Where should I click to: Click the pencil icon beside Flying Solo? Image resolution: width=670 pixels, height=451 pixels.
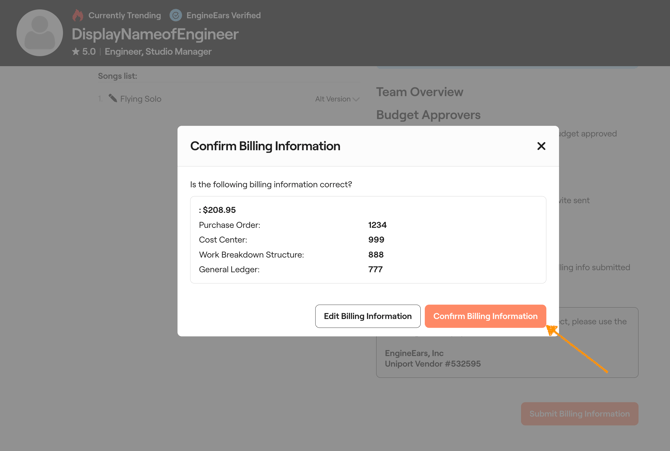pyautogui.click(x=113, y=99)
